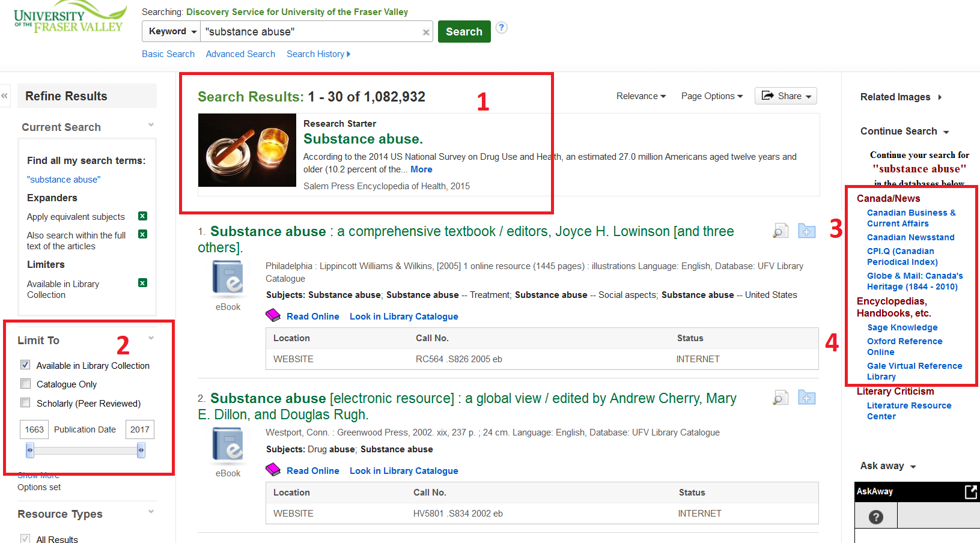Click the eBook icon for result 1
The height and width of the screenshot is (543, 980).
228,279
